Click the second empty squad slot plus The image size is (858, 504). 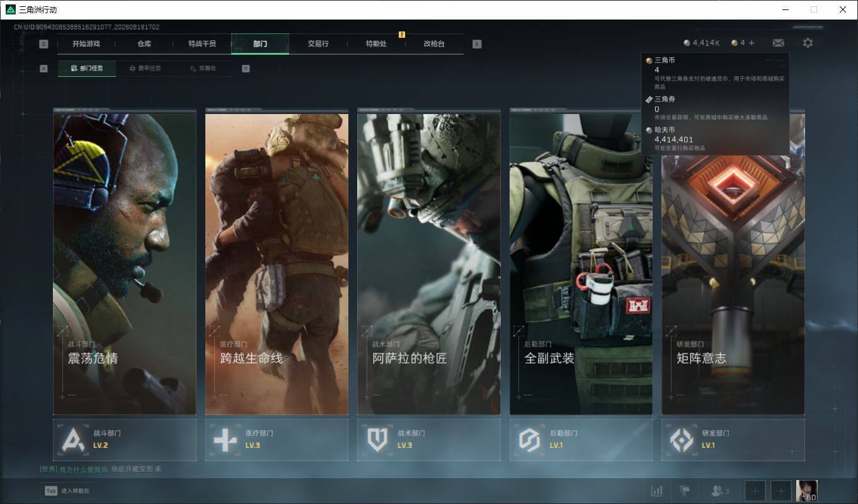point(781,491)
